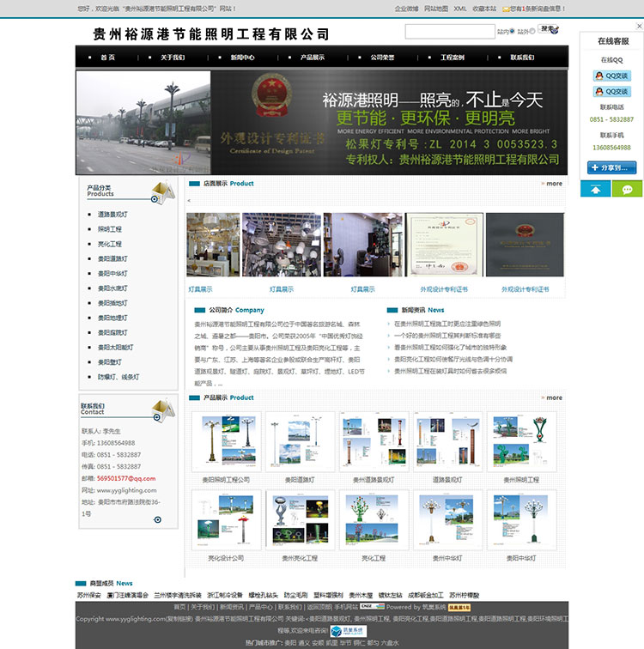Select the 站内 radio button

tap(513, 31)
